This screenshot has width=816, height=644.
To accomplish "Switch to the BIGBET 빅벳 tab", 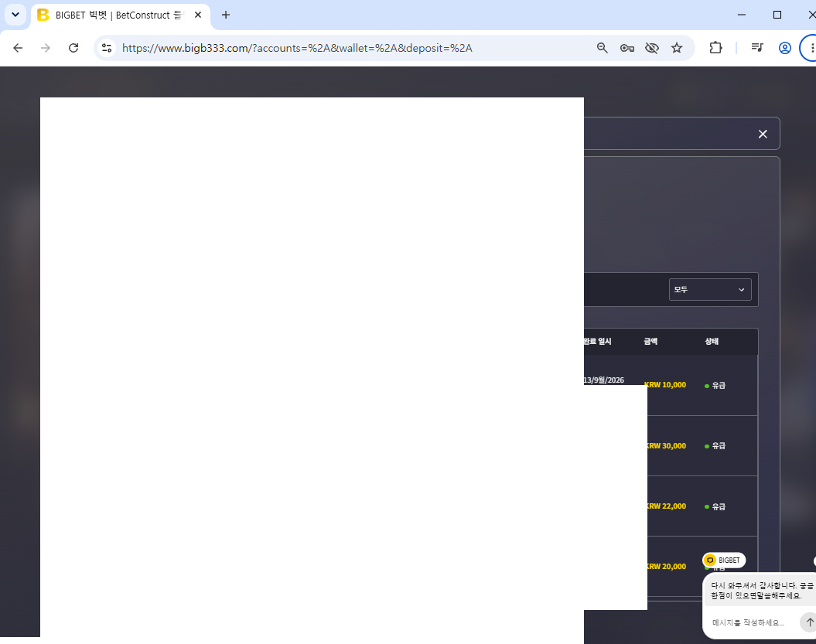I will coord(112,15).
